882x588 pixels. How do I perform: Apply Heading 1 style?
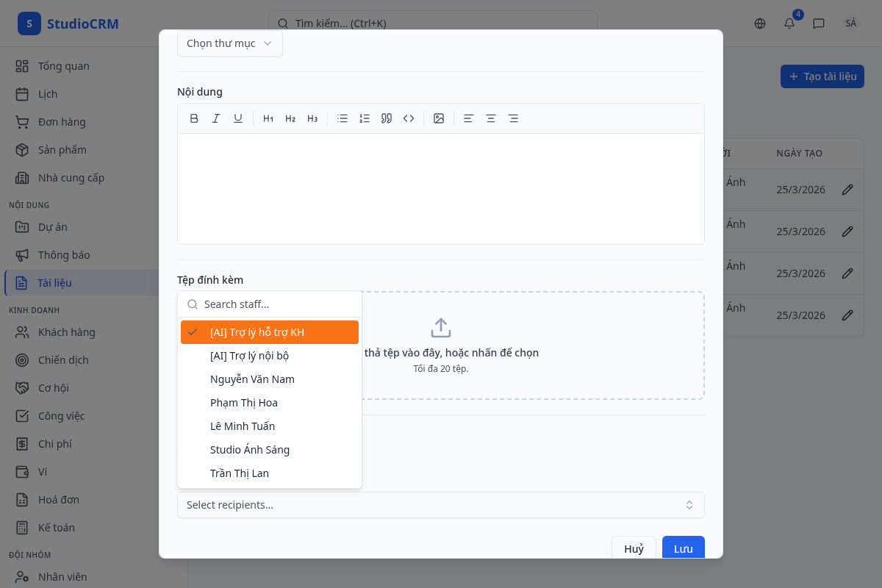point(268,118)
